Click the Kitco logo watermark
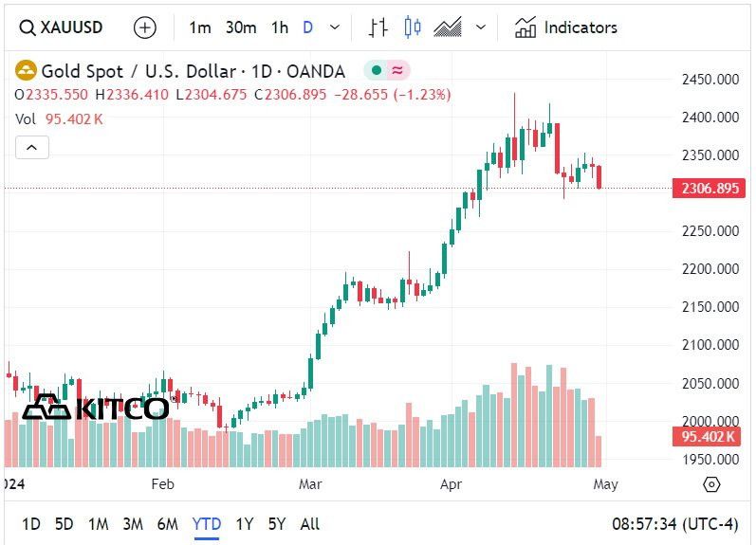This screenshot has height=545, width=756. [x=96, y=408]
